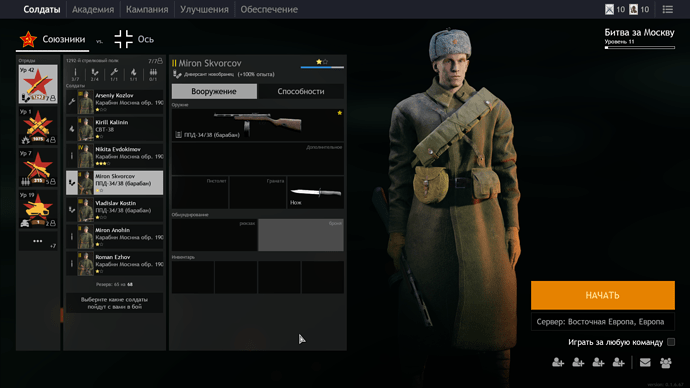Select soldier Nikita Evdokimov
Viewport: 690px width, 388px height.
(114, 156)
